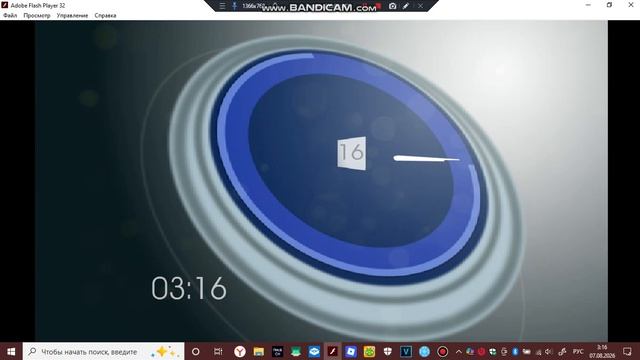This screenshot has height=360, width=640.
Task: Open the green app icon on taskbar
Action: pos(296,351)
